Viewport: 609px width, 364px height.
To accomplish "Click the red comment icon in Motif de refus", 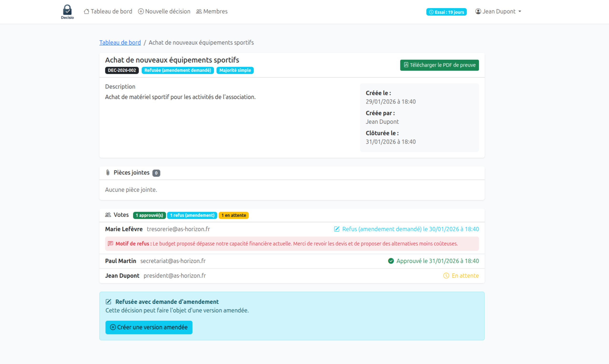I will pos(110,244).
